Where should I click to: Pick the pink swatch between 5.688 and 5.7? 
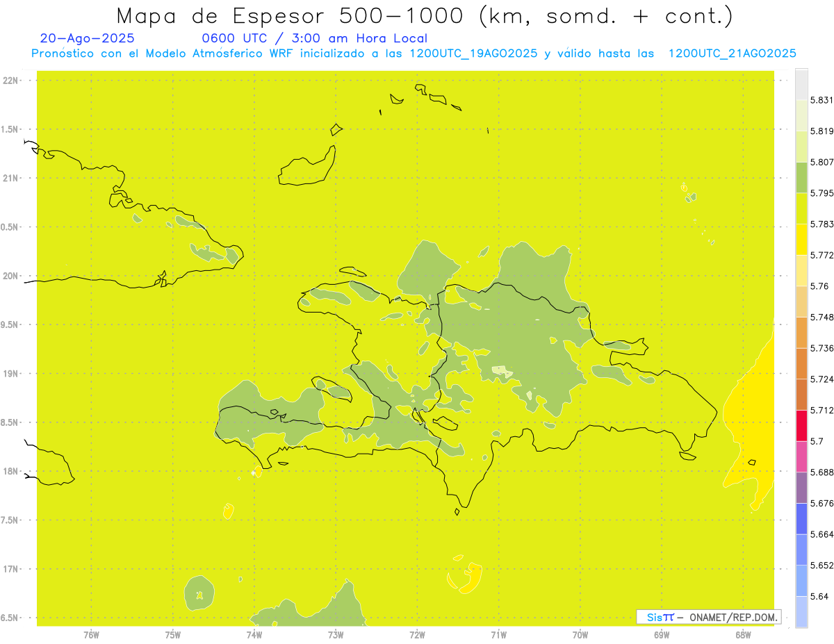click(801, 456)
